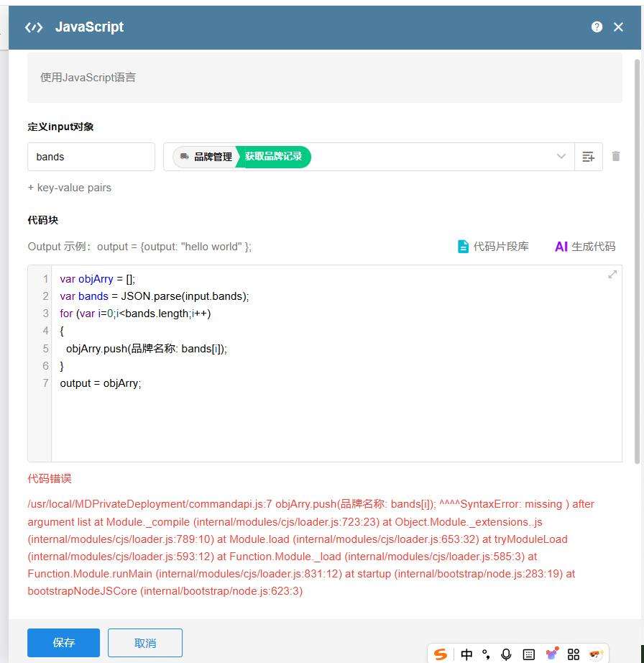Expand the code editor to fullscreen
644x663 pixels.
pyautogui.click(x=612, y=274)
